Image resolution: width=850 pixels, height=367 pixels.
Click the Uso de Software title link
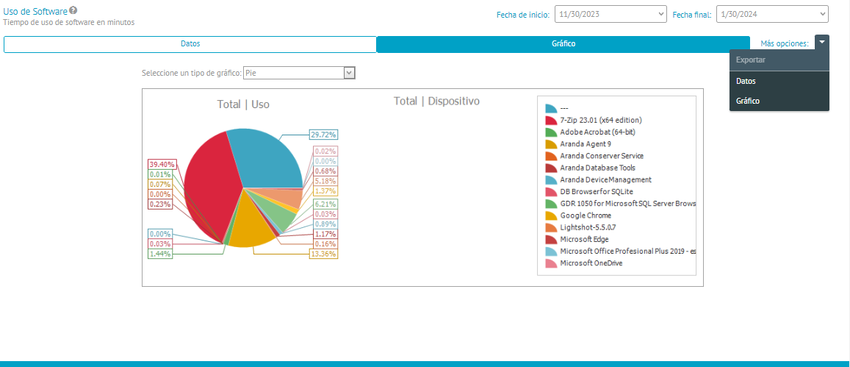click(35, 10)
